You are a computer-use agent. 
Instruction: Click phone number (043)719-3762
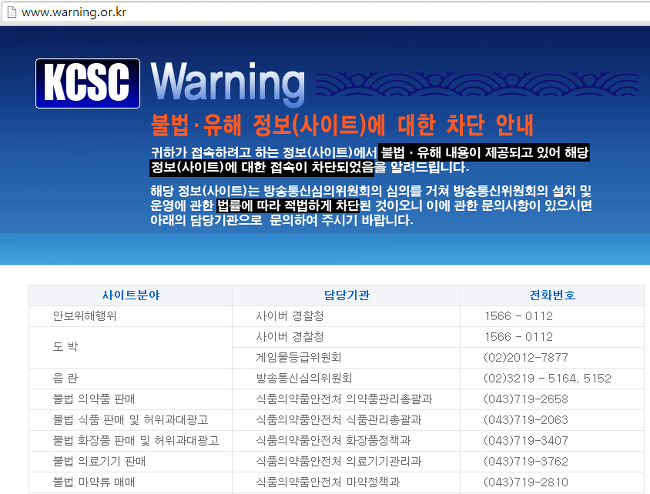coord(526,461)
